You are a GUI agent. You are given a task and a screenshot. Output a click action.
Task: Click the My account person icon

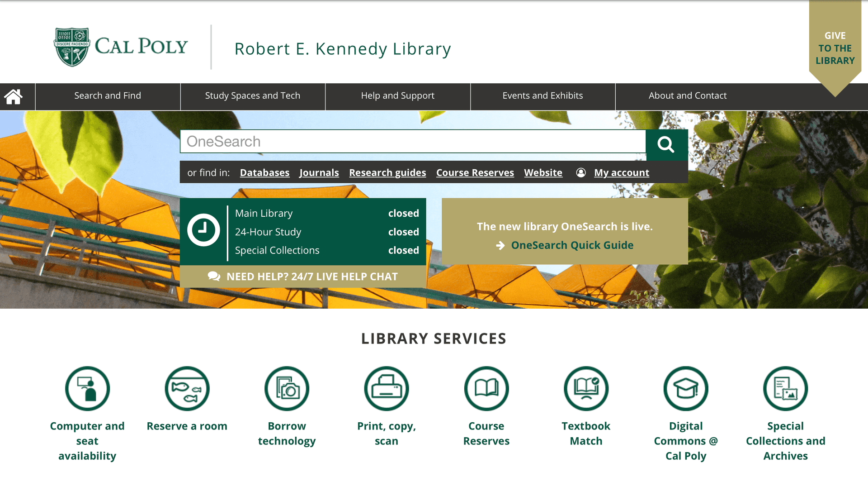pyautogui.click(x=581, y=172)
